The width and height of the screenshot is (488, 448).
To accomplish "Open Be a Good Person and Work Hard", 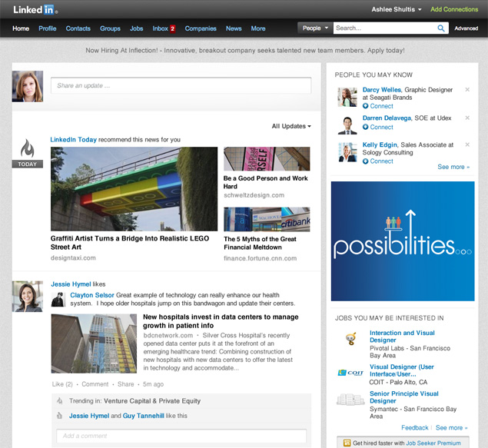I will point(265,182).
